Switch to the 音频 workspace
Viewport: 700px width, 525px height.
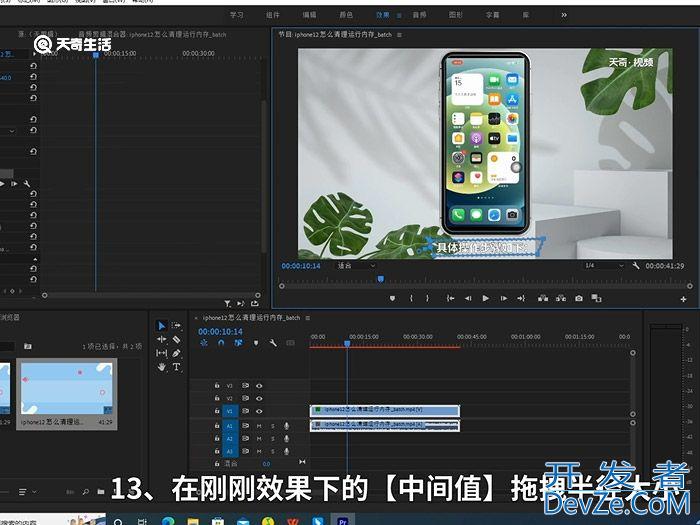pyautogui.click(x=419, y=15)
